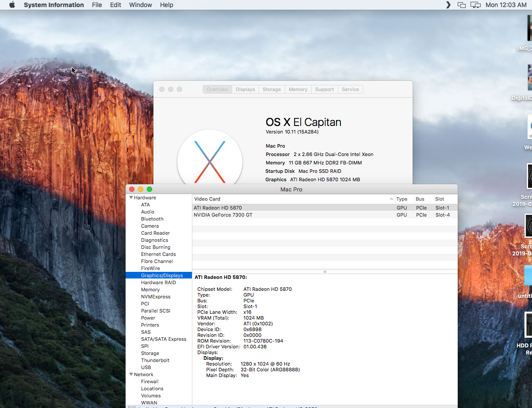Viewport: 532px width, 408px height.
Task: Select Diagnostics in the sidebar
Action: point(154,240)
